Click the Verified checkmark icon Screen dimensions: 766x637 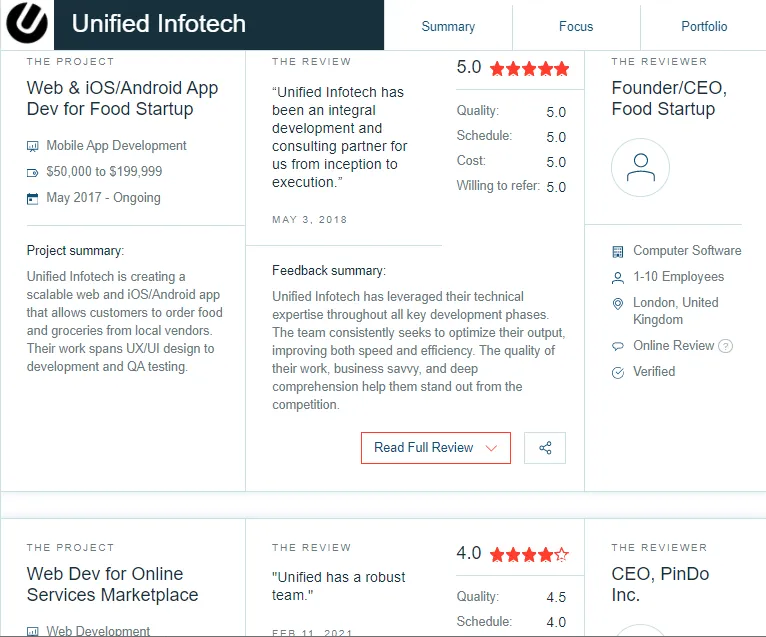[617, 373]
